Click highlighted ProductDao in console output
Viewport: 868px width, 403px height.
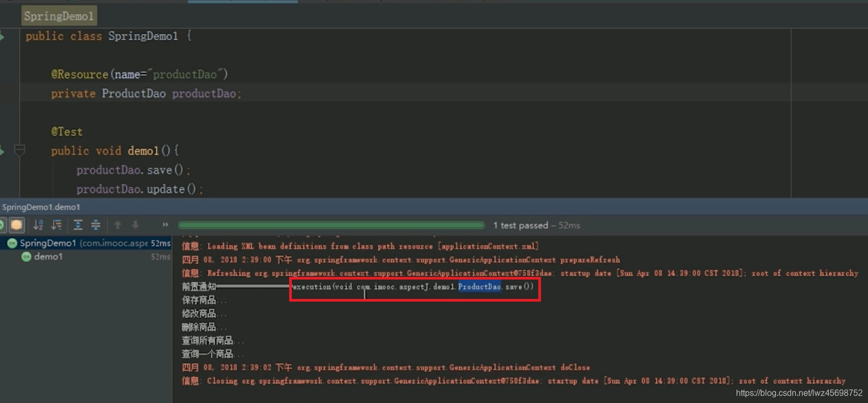coord(479,286)
